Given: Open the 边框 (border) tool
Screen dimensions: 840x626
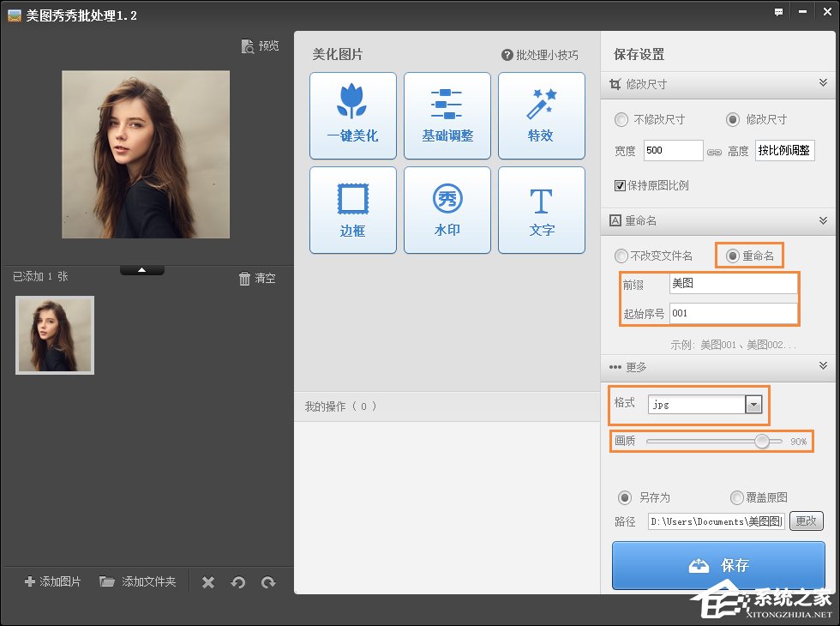Looking at the screenshot, I should coord(352,210).
